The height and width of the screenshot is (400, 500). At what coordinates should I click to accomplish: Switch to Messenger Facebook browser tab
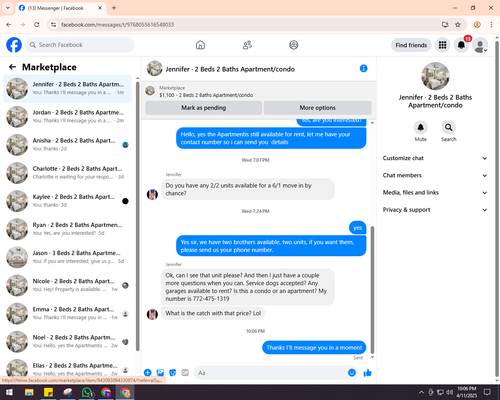coord(60,8)
